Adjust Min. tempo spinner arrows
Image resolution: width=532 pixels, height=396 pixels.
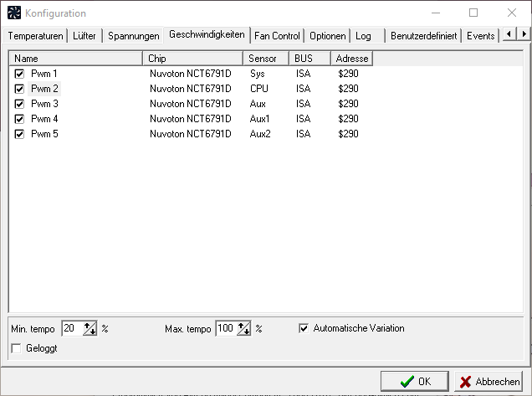point(90,328)
